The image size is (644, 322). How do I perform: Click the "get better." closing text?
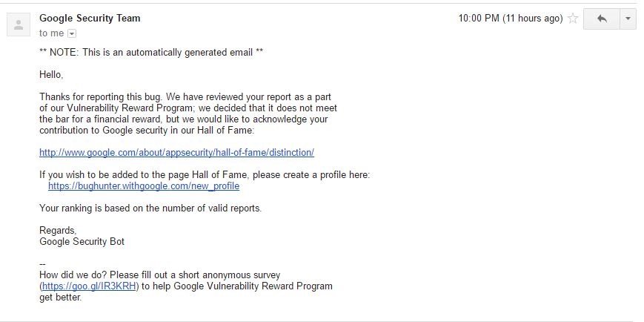point(60,297)
